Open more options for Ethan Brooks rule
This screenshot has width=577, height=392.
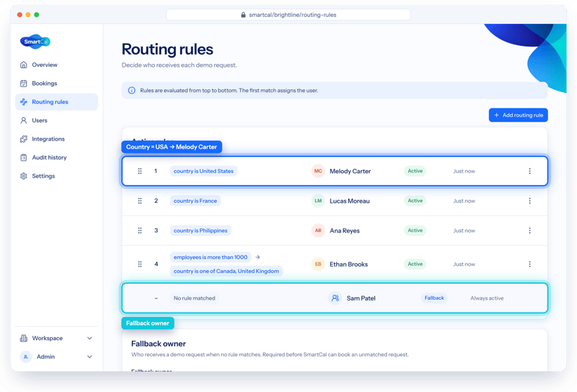pyautogui.click(x=530, y=265)
